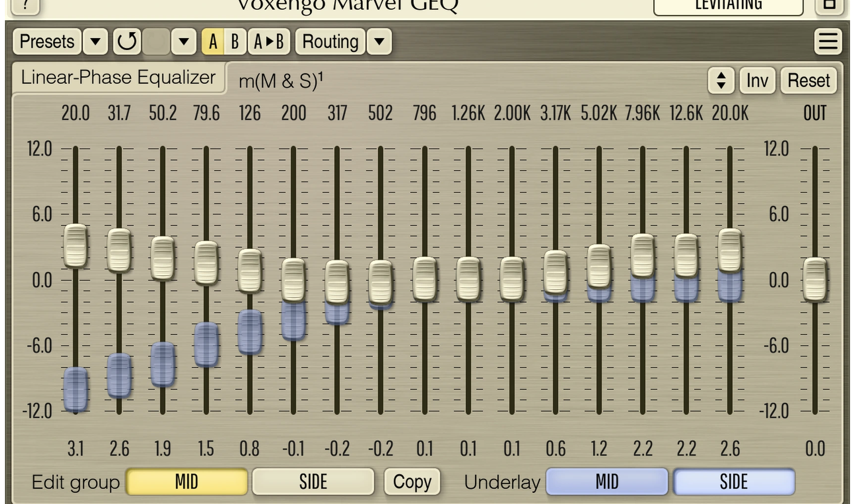
Task: Click the 502 frequency label
Action: point(381,113)
